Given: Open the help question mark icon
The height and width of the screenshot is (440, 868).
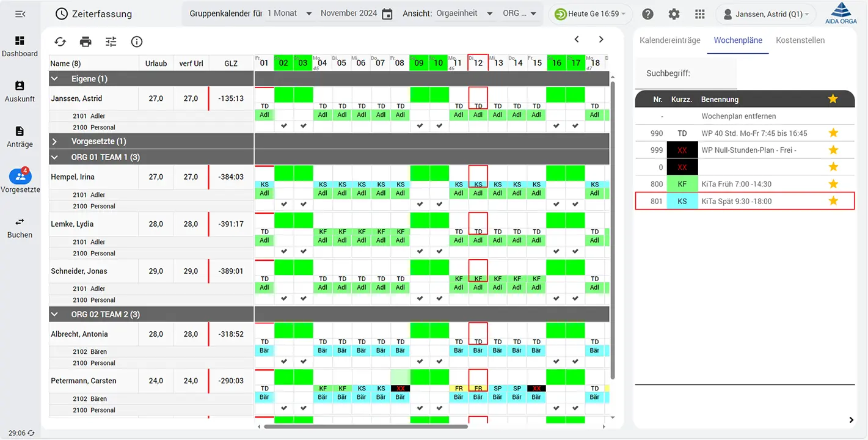Looking at the screenshot, I should tap(648, 14).
